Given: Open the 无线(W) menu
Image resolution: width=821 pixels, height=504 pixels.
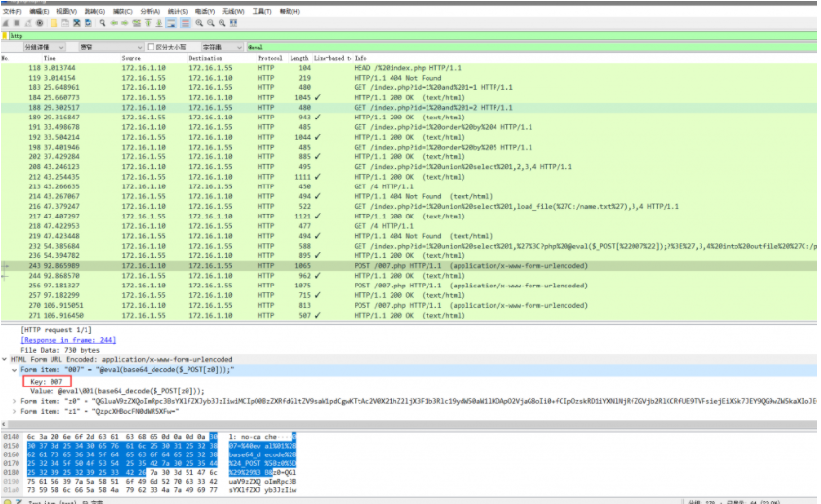Looking at the screenshot, I should [x=233, y=11].
